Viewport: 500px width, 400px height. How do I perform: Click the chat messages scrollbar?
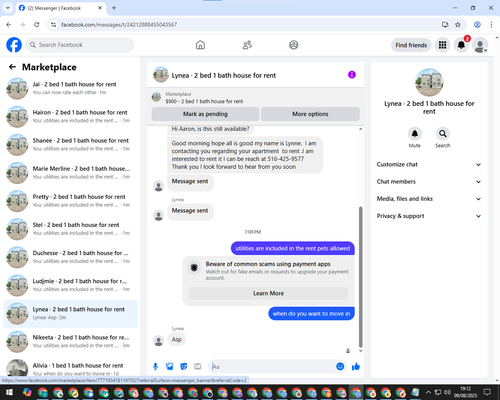click(360, 277)
